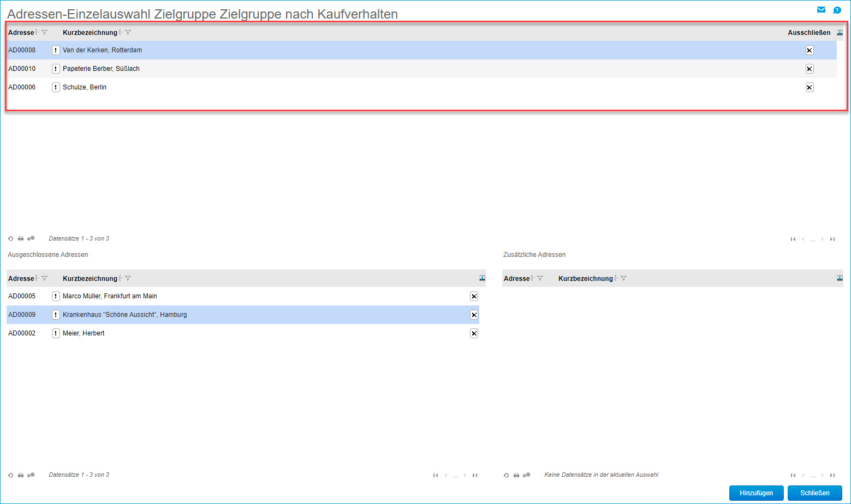This screenshot has height=504, width=851.
Task: Click the export icon in top table header
Action: point(840,33)
